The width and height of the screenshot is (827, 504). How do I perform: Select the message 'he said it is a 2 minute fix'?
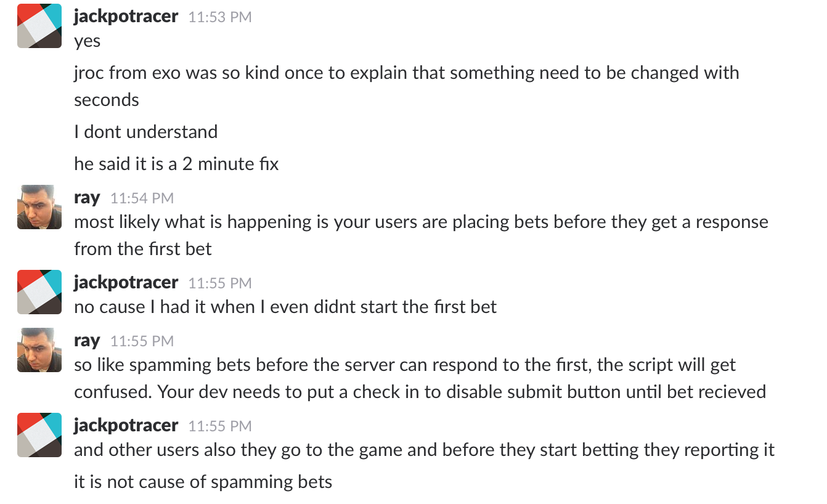click(x=176, y=164)
